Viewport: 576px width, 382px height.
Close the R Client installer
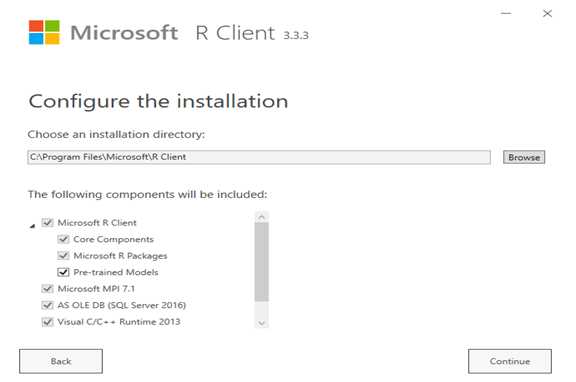pos(547,14)
